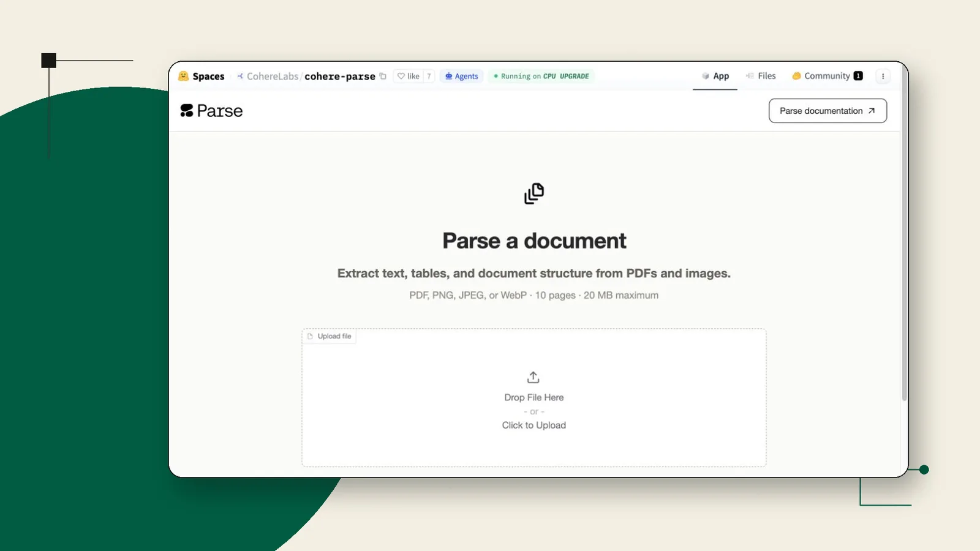Click the Upload file label tag
980x551 pixels.
click(330, 336)
